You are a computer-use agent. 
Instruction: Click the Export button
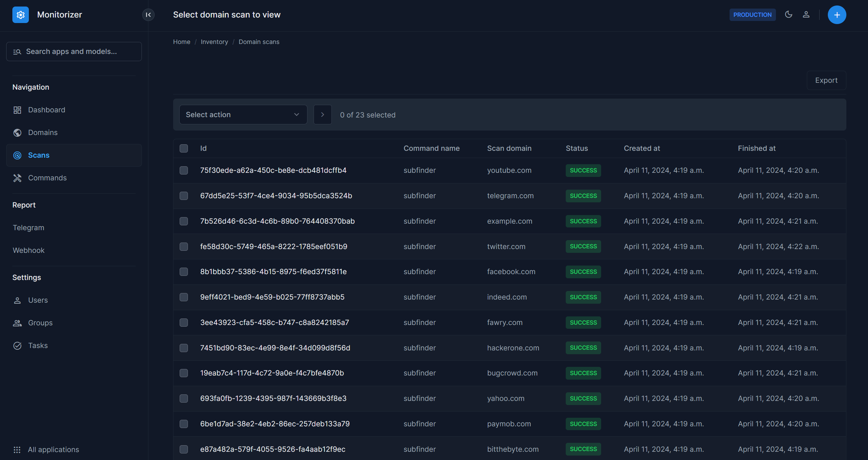click(826, 80)
